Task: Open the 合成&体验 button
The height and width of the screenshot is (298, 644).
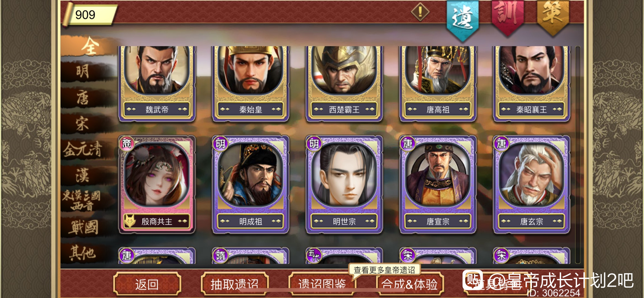Action: (x=410, y=284)
